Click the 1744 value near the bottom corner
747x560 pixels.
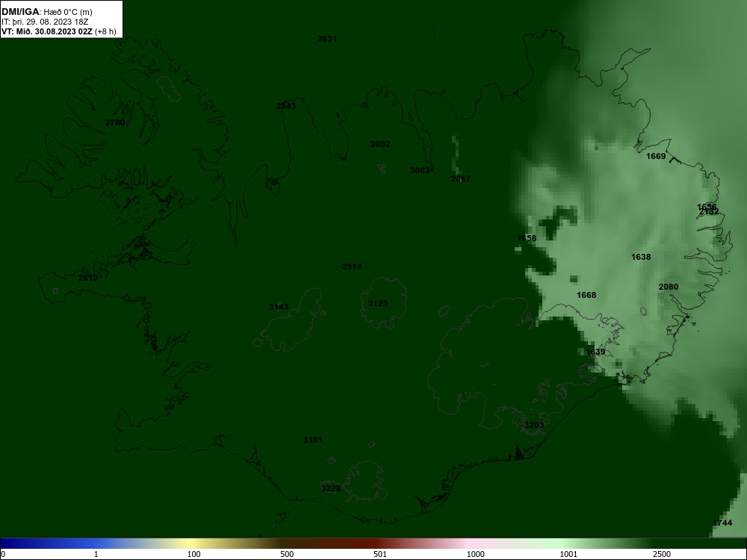(x=722, y=523)
